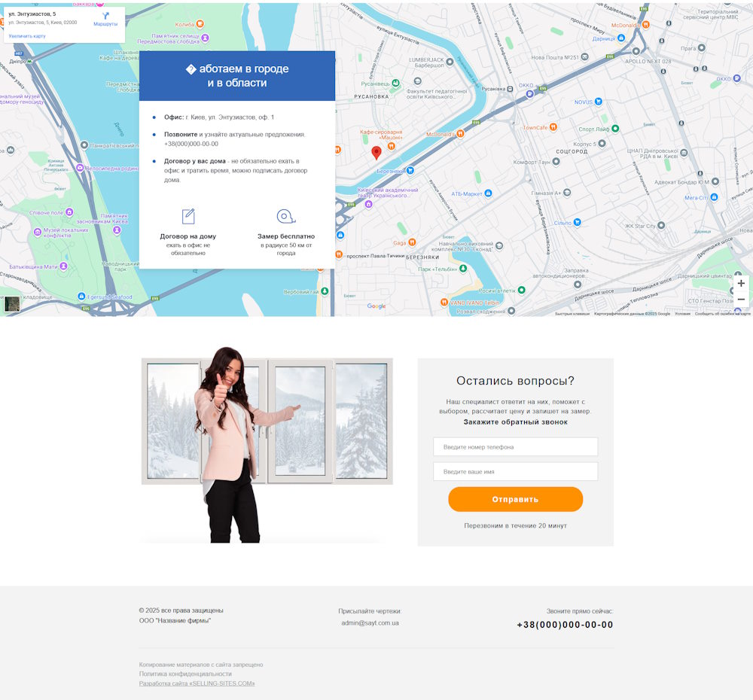Focus the phone number input field
This screenshot has height=700, width=753.
pos(515,446)
